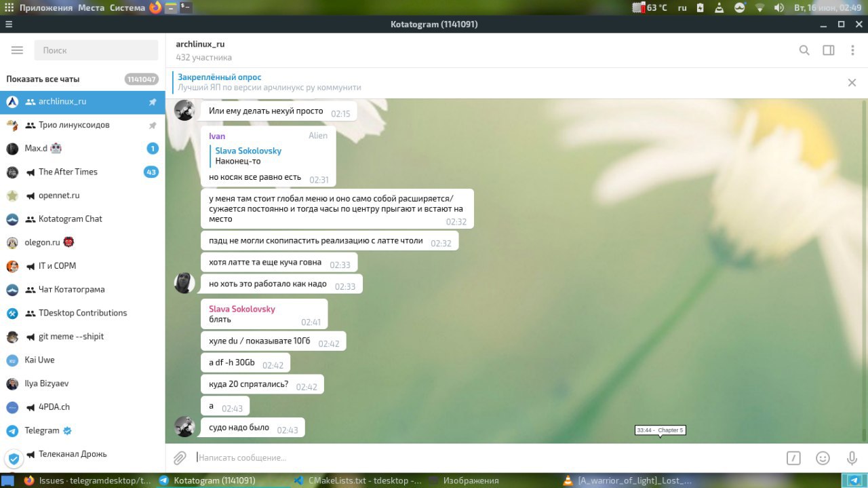Click avatar next to судо надо было
This screenshot has height=488, width=868.
tap(184, 427)
